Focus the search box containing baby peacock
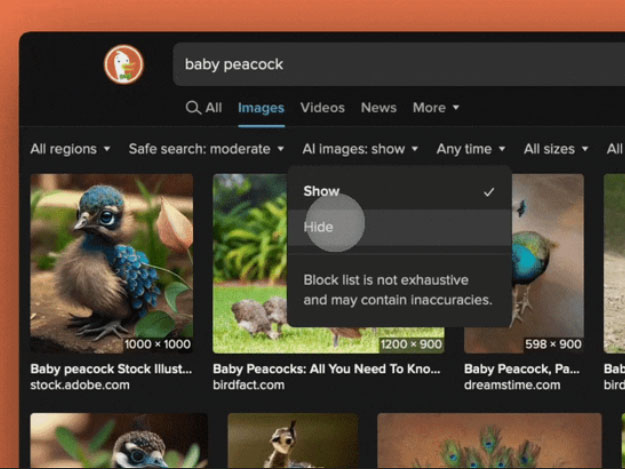This screenshot has height=469, width=625. pyautogui.click(x=399, y=64)
